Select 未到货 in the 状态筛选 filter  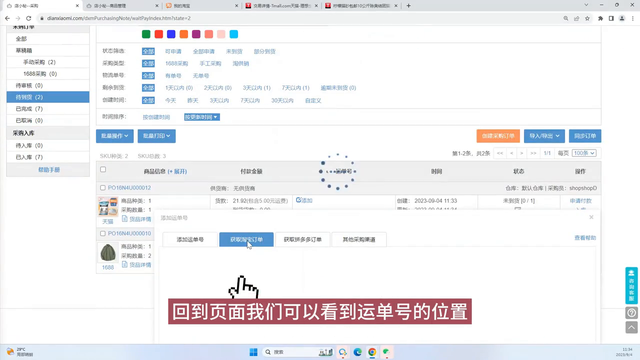(234, 51)
